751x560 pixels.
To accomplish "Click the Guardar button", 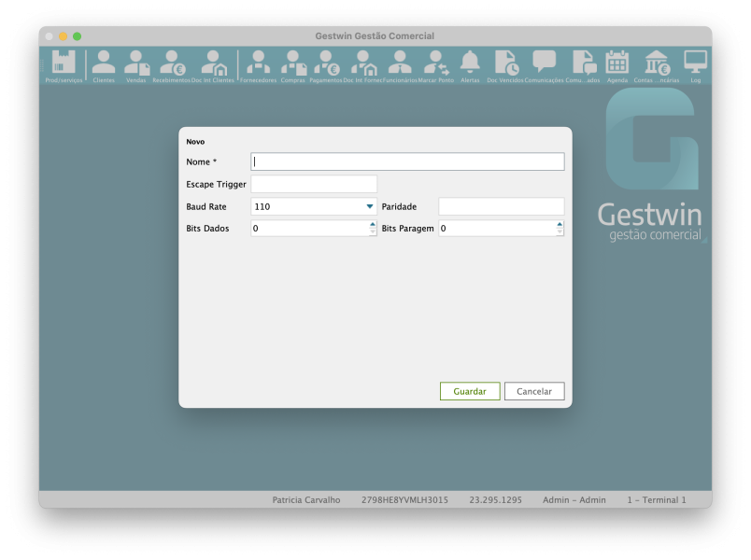I will click(470, 392).
